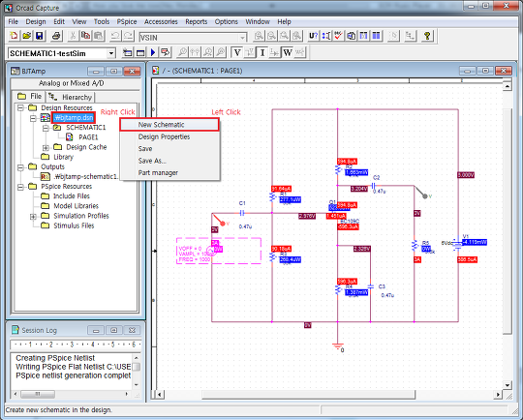Click the Back Annotate toolbar icon
Viewport: 523px width, 420px height.
coord(325,36)
